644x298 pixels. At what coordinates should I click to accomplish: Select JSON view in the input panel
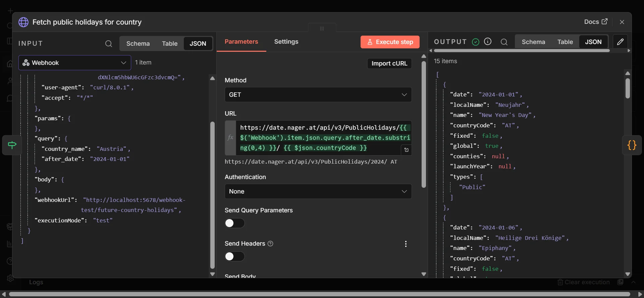[198, 44]
